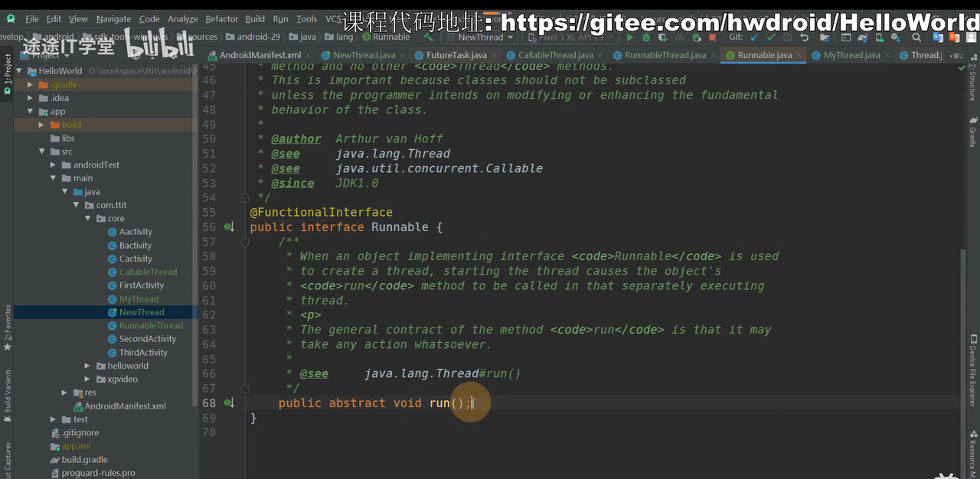This screenshot has height=479, width=980.
Task: Click the Git commit checkmark icon
Action: 771,37
